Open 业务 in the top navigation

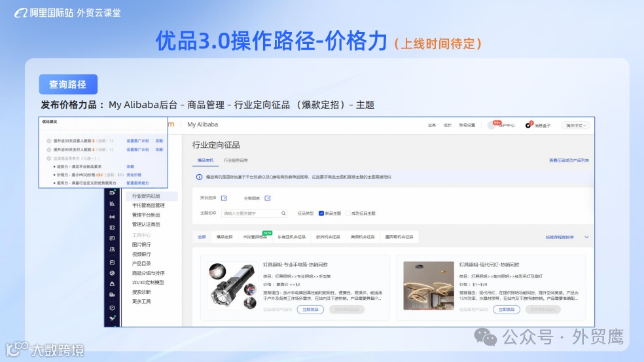pos(432,125)
